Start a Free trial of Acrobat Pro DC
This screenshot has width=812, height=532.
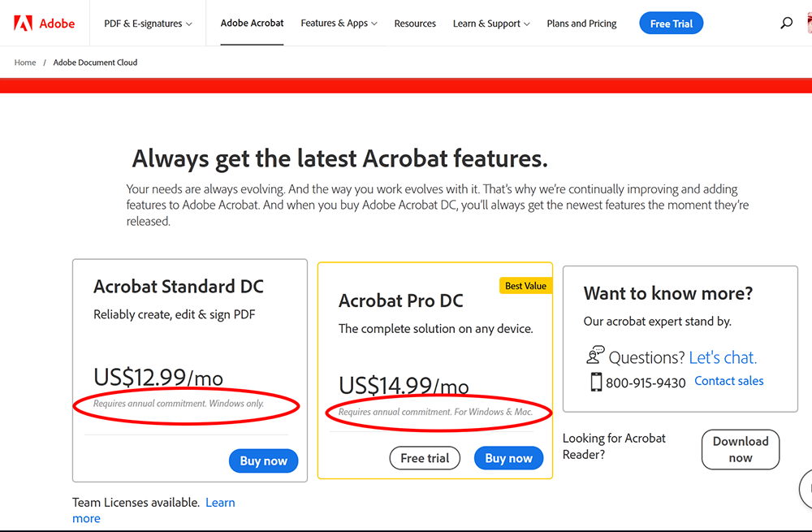pyautogui.click(x=424, y=457)
